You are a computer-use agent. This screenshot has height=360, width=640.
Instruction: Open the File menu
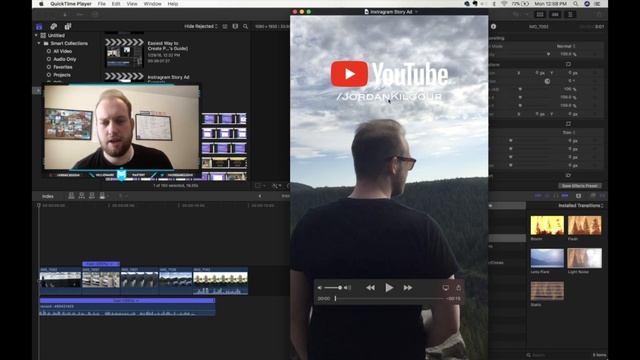coord(102,4)
